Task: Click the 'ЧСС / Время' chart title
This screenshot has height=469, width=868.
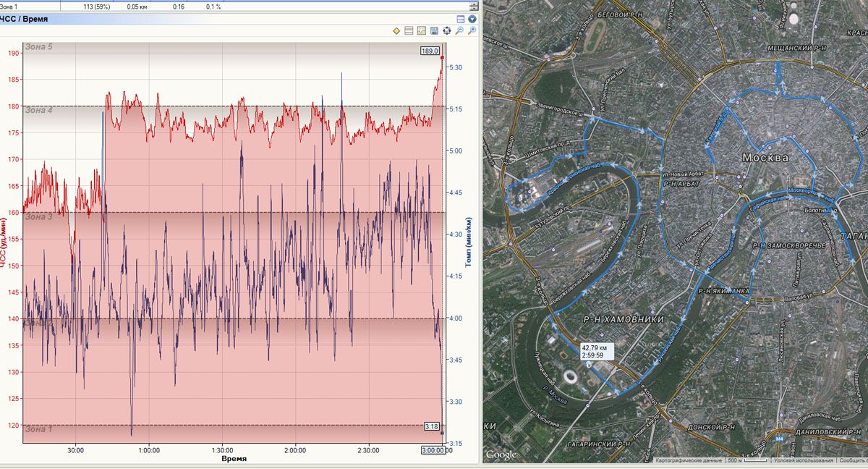Action: point(25,19)
